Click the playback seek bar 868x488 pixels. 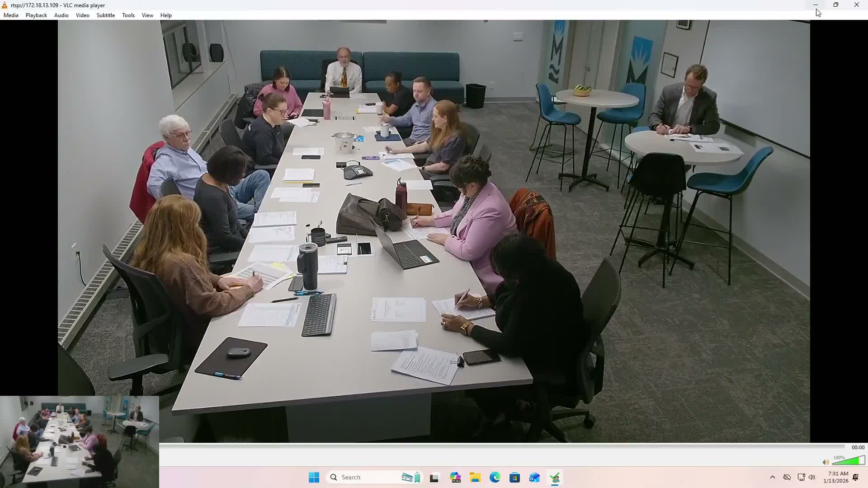(502, 447)
